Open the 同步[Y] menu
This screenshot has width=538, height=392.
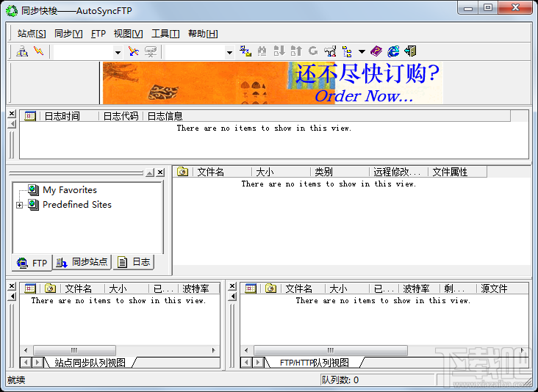68,34
